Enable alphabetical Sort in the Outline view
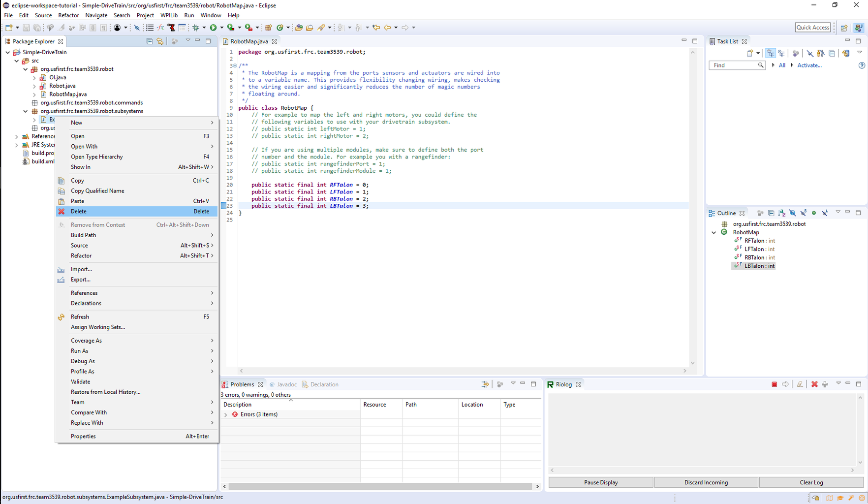This screenshot has height=504, width=868. point(781,213)
